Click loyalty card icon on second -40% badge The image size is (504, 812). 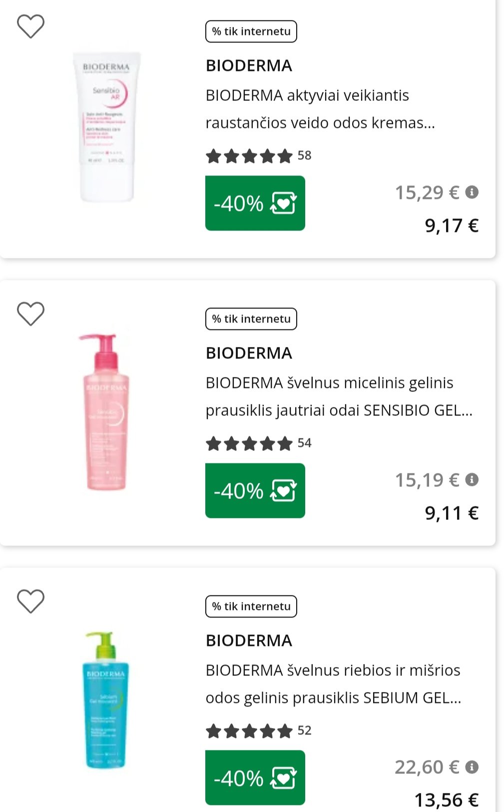tap(283, 490)
